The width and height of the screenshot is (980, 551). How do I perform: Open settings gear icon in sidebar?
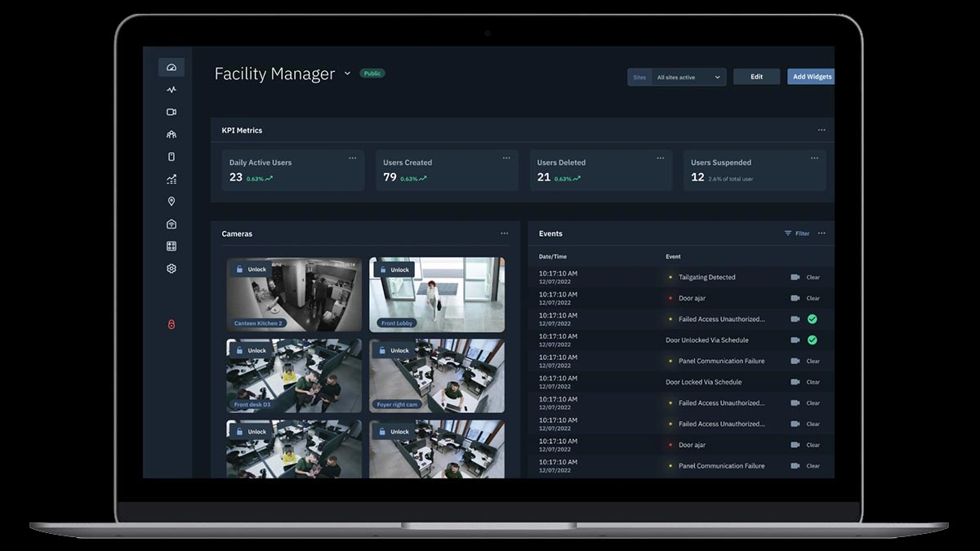click(171, 269)
